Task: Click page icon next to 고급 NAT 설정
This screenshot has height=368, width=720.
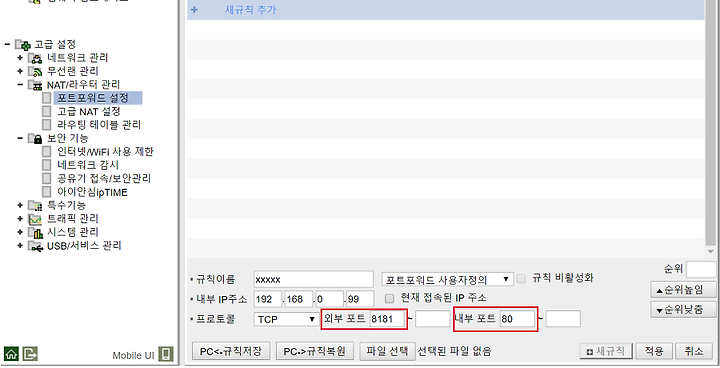Action: tap(46, 111)
